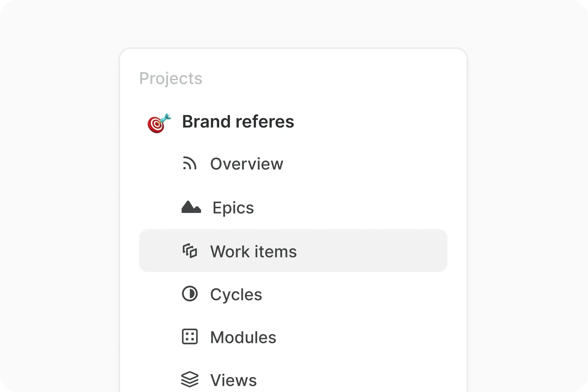Click the Cycles half-circle icon
The height and width of the screenshot is (392, 588).
190,294
